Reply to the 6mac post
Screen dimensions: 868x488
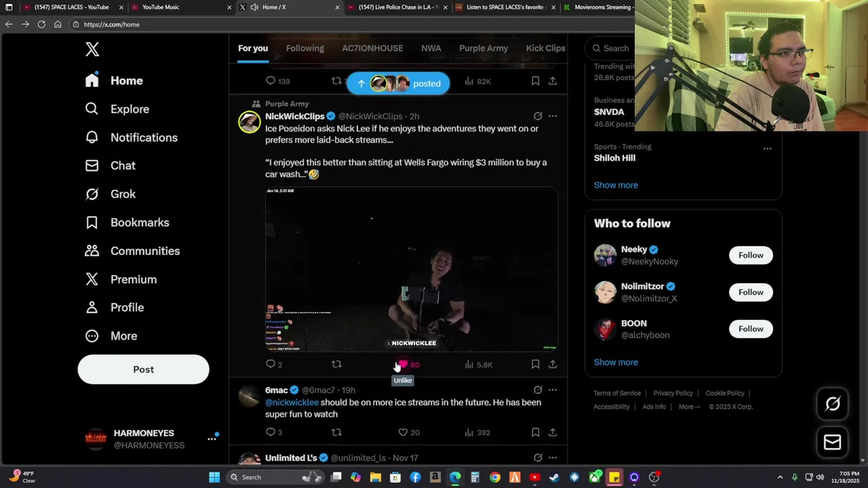(x=274, y=432)
